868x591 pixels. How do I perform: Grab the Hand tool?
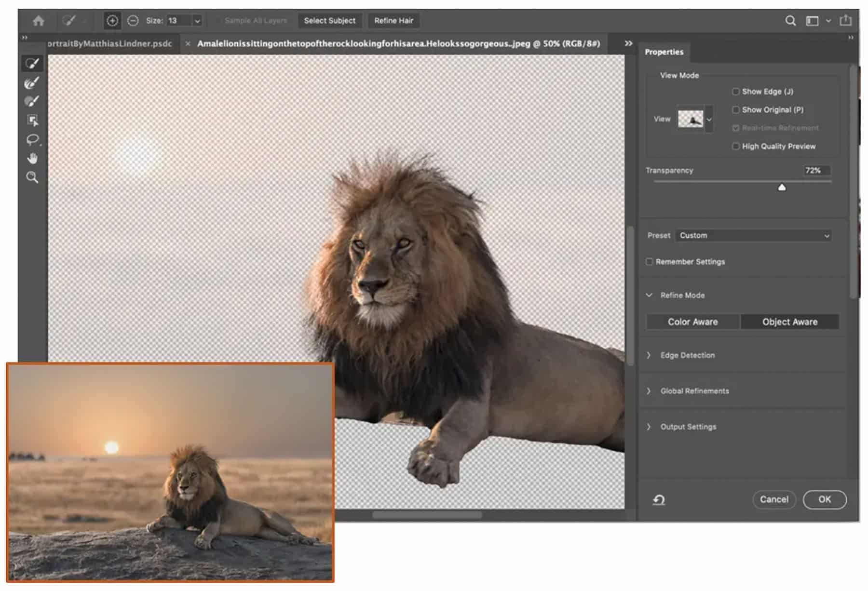(32, 159)
